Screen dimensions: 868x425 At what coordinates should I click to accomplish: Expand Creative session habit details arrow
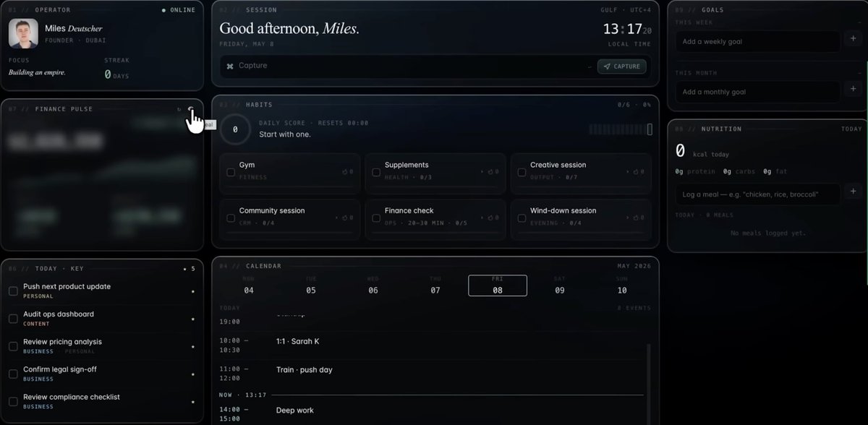tap(627, 172)
